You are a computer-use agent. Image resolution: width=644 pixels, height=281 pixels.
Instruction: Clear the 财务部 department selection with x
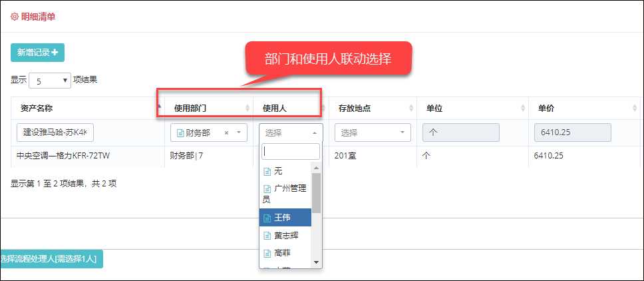[x=226, y=133]
